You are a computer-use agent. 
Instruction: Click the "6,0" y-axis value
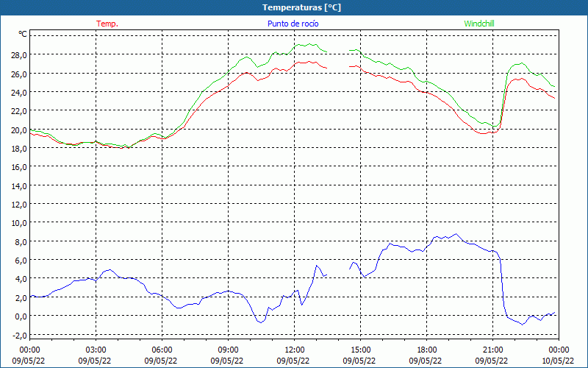click(x=21, y=261)
